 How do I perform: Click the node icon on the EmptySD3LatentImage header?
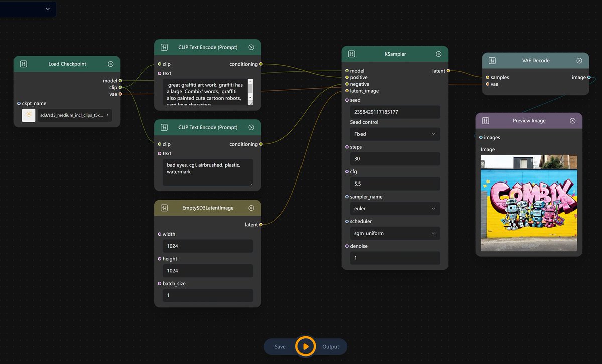pos(164,207)
